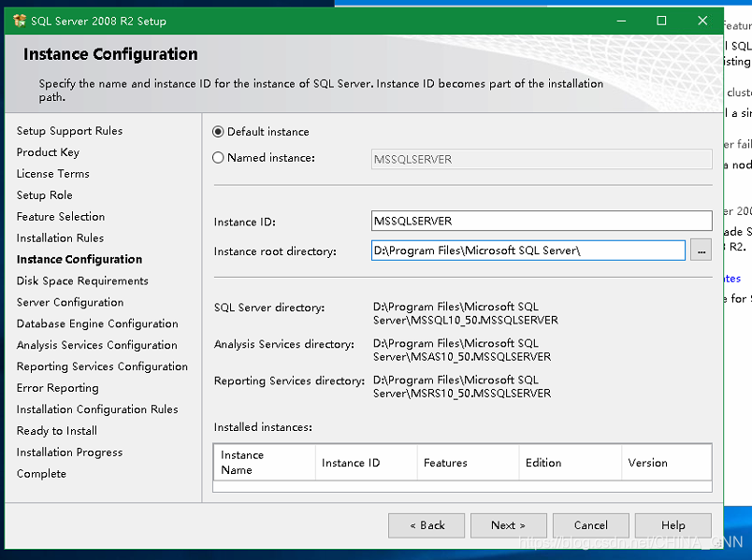Click the Analysis Services directory path text
The image size is (752, 560).
[x=462, y=350]
